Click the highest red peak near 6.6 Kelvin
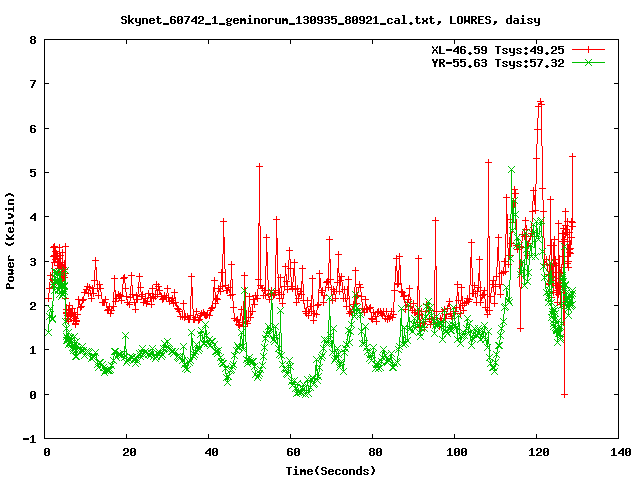This screenshot has width=640, height=480. coord(540,101)
